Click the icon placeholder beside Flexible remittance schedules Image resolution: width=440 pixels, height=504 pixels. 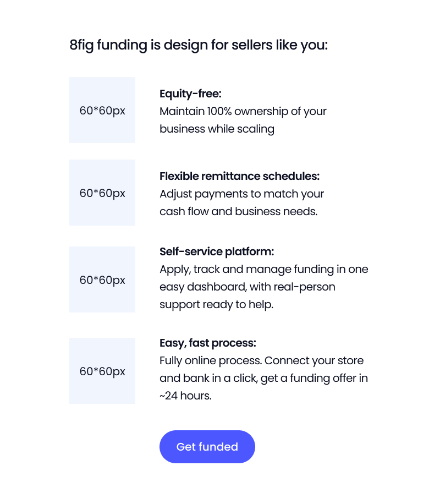click(x=102, y=193)
